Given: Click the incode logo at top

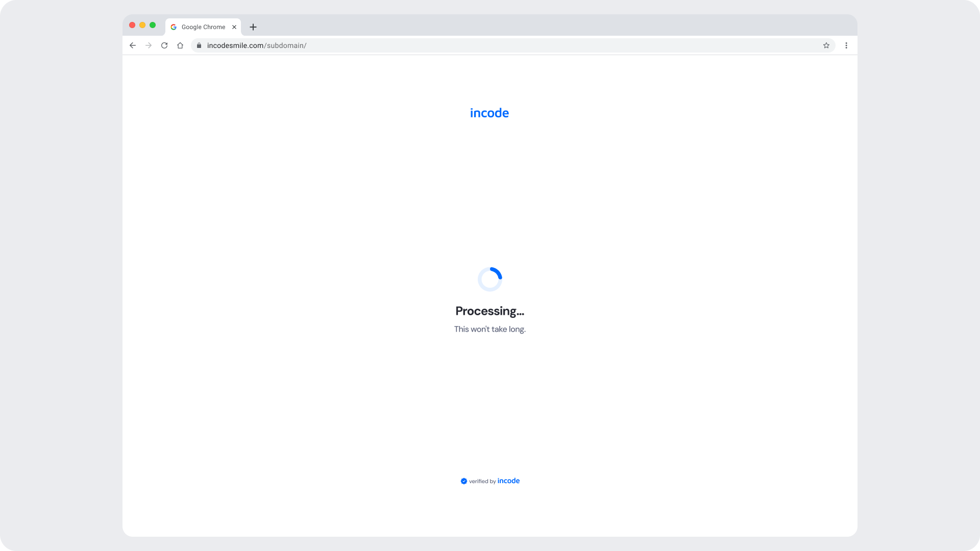Looking at the screenshot, I should [489, 113].
